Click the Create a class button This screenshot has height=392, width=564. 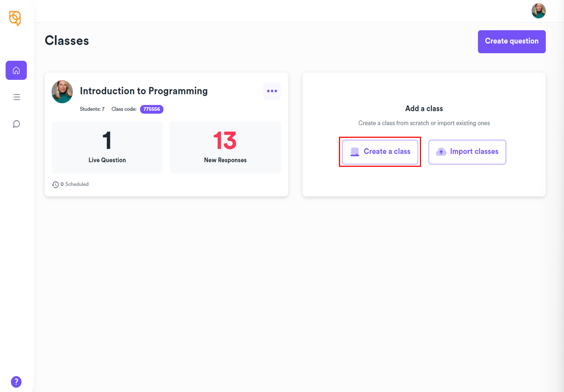pyautogui.click(x=380, y=152)
